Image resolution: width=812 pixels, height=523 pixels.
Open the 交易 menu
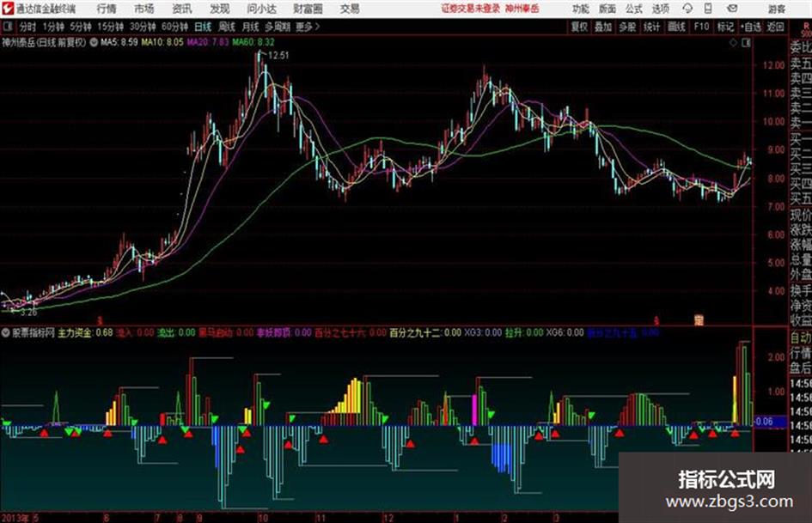350,9
